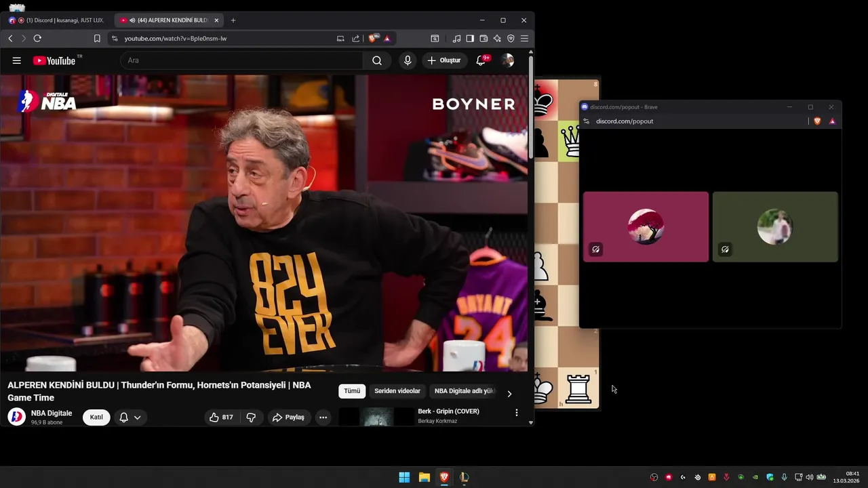Image resolution: width=868 pixels, height=488 pixels.
Task: Open Brave Rewards triangle icon in YouTube window
Action: pyautogui.click(x=387, y=39)
